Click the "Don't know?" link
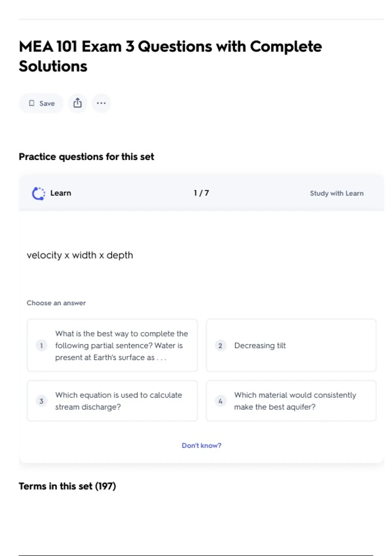 click(x=202, y=445)
